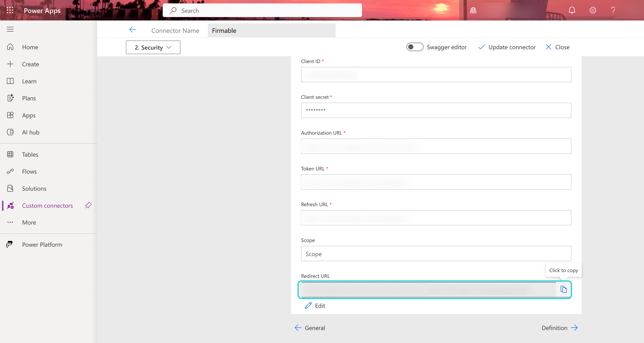Click the "Connector Name" label

click(x=175, y=30)
